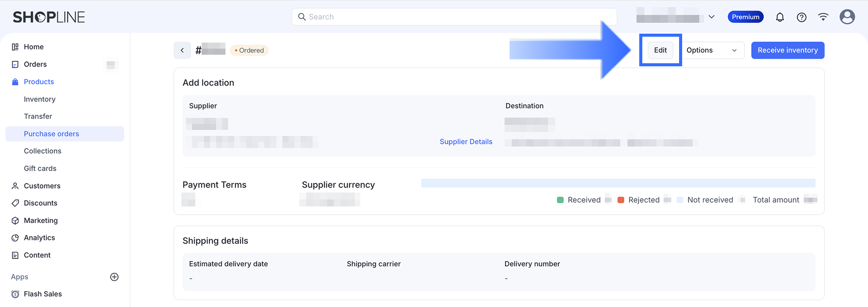868x307 pixels.
Task: Open the Customers menu item
Action: pyautogui.click(x=42, y=186)
